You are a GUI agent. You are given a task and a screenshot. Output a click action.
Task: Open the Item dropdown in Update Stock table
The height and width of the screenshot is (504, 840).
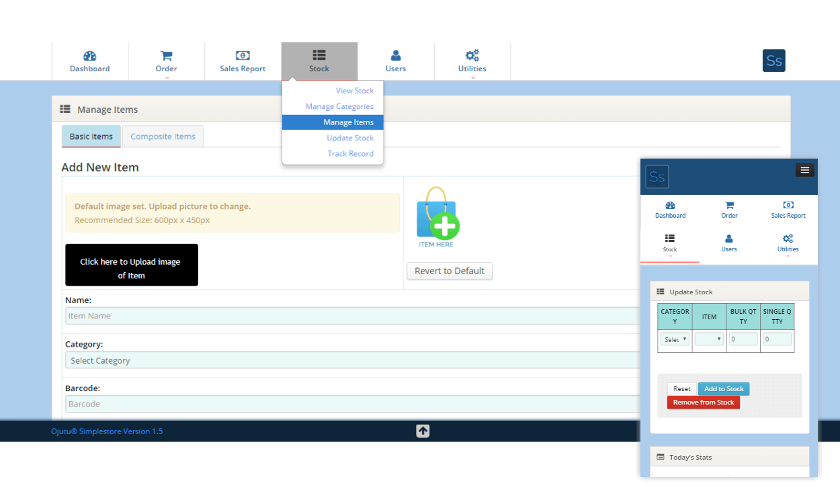[709, 339]
